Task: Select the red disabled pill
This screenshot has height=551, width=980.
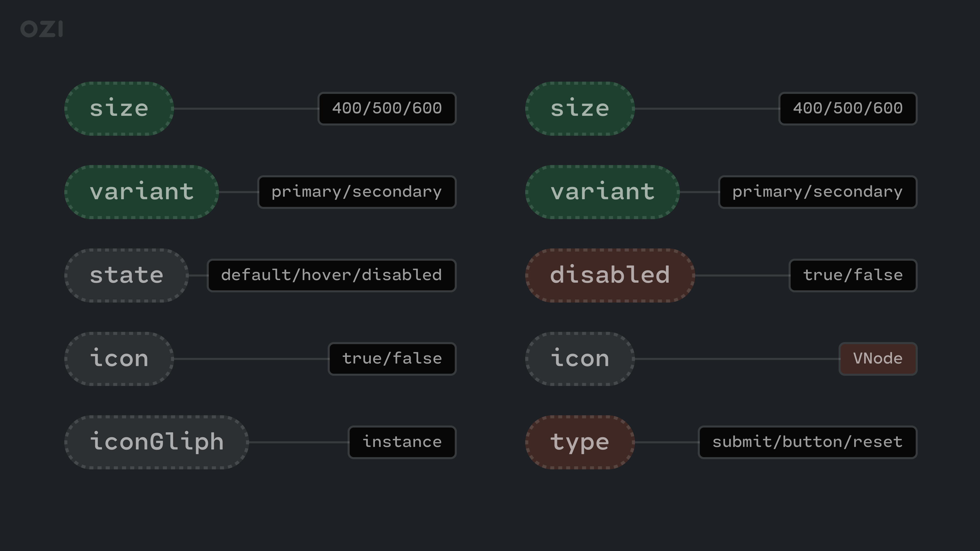Action: [610, 275]
